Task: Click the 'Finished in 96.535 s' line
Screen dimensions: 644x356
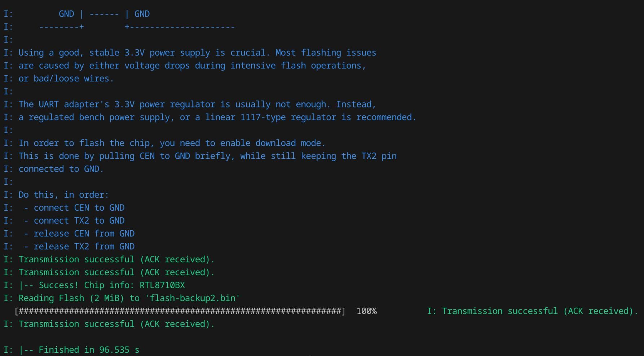Action: pos(89,350)
